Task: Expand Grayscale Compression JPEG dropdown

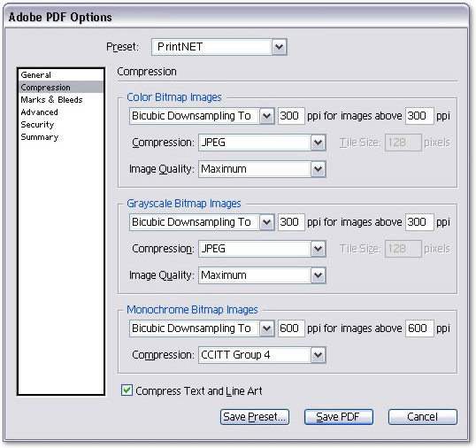Action: pos(262,249)
